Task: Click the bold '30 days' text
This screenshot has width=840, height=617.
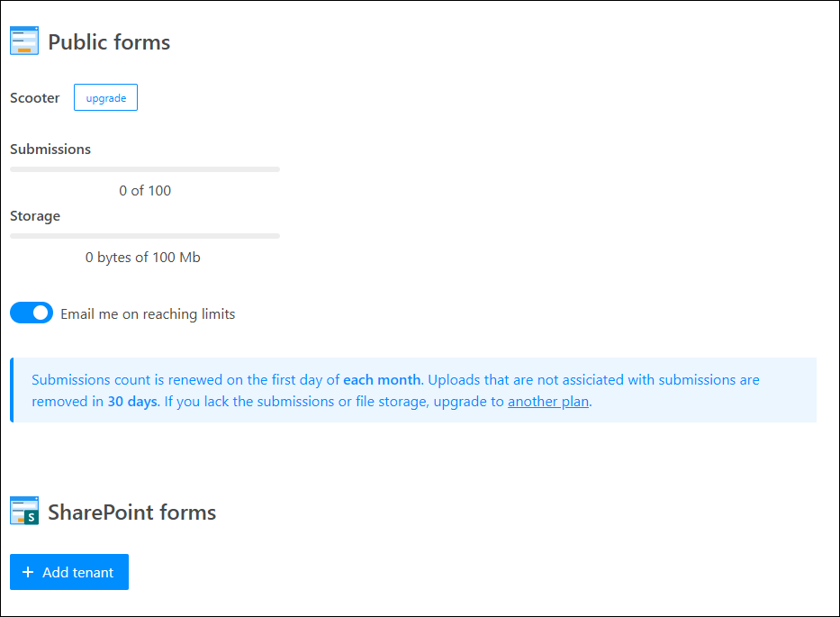Action: 132,402
